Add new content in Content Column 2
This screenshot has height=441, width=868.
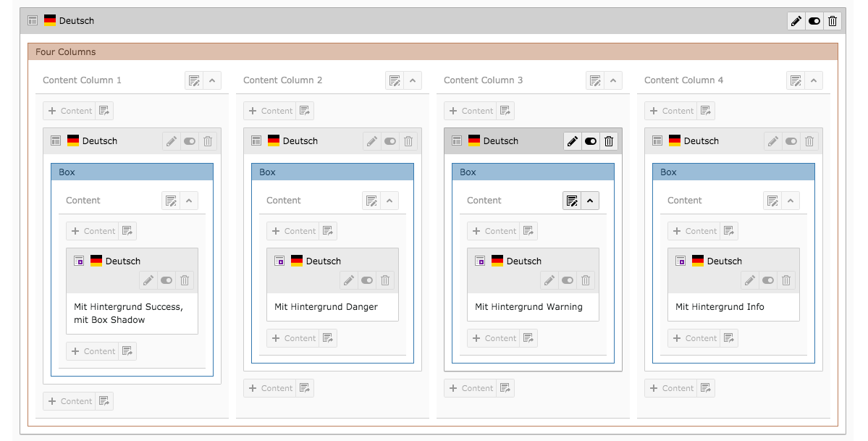pos(270,110)
